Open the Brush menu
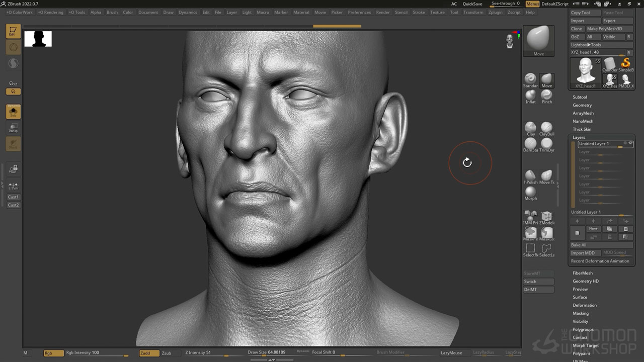644x362 pixels. [x=112, y=12]
